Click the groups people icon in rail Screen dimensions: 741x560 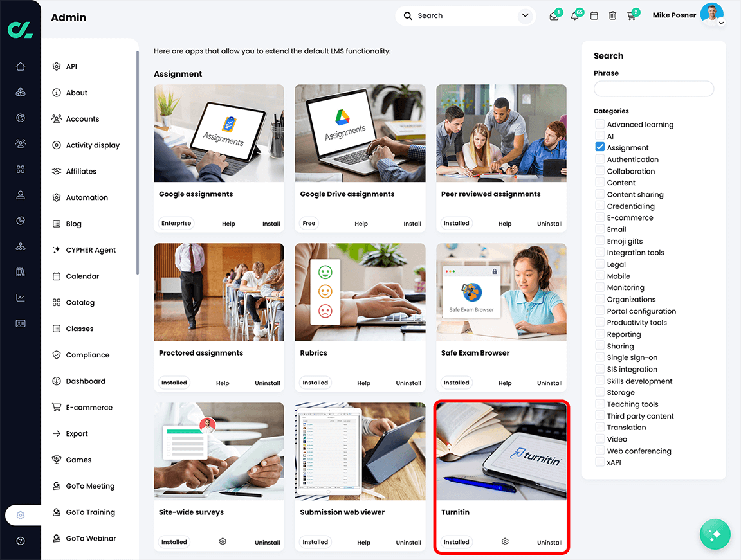pyautogui.click(x=21, y=143)
